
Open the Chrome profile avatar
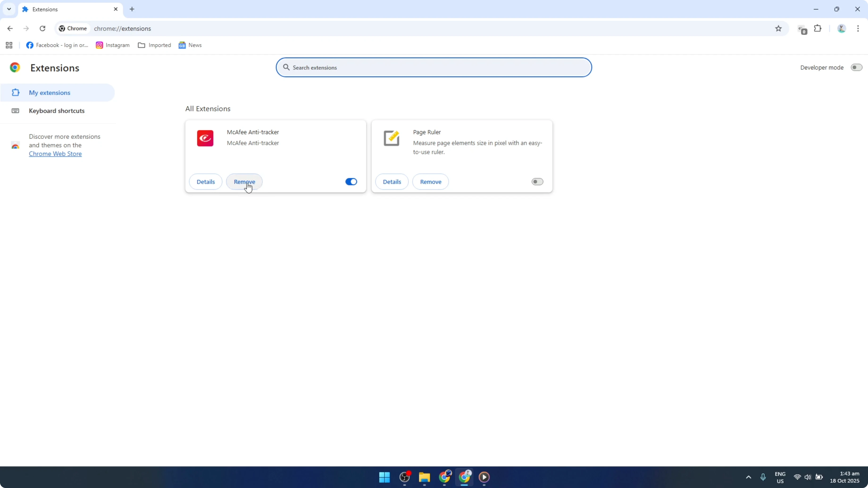pyautogui.click(x=841, y=29)
